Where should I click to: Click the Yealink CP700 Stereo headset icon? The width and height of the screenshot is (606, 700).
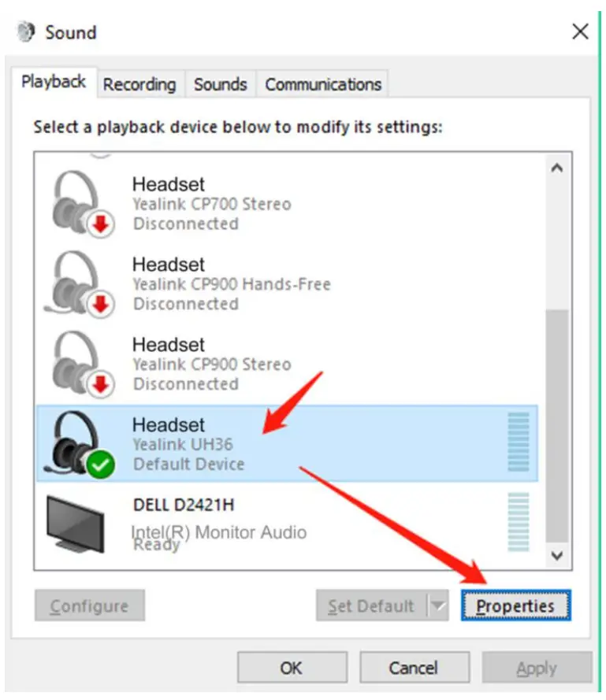pos(82,203)
